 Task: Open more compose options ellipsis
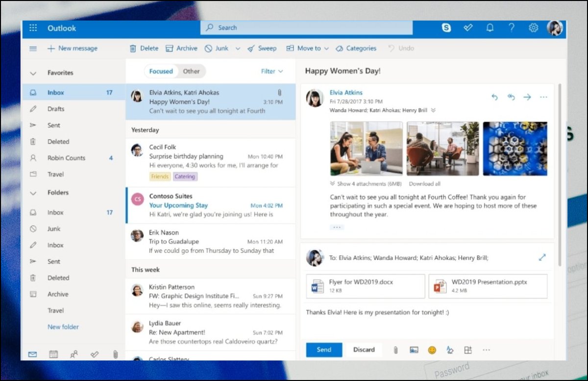point(486,350)
